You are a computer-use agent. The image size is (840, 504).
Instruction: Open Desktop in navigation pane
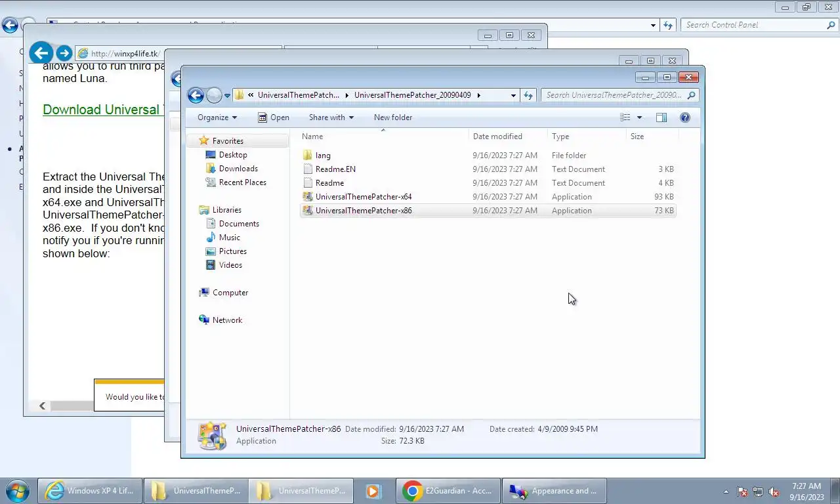pyautogui.click(x=233, y=155)
